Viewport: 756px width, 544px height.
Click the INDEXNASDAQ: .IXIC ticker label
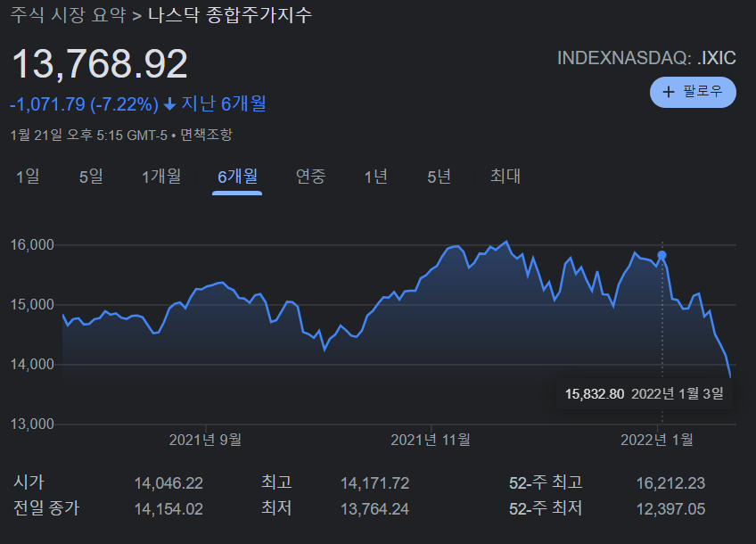click(646, 58)
